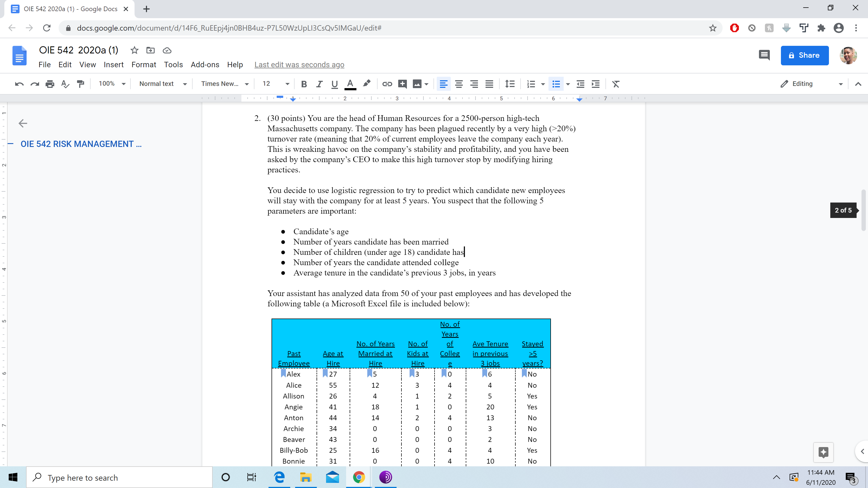Insert a link using toolbar icon
The image size is (868, 488).
[387, 84]
